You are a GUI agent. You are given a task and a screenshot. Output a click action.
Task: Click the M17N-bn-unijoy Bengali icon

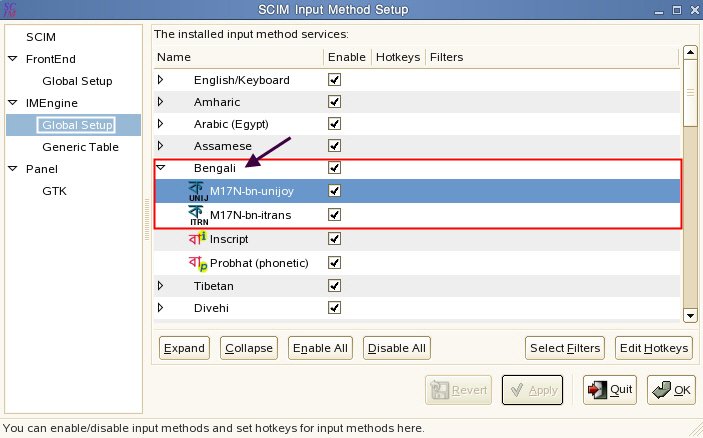pos(198,191)
